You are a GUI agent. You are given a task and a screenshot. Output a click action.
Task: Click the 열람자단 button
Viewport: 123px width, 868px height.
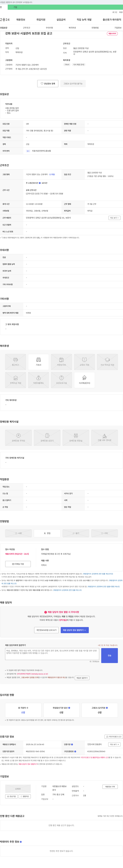pos(25,796)
